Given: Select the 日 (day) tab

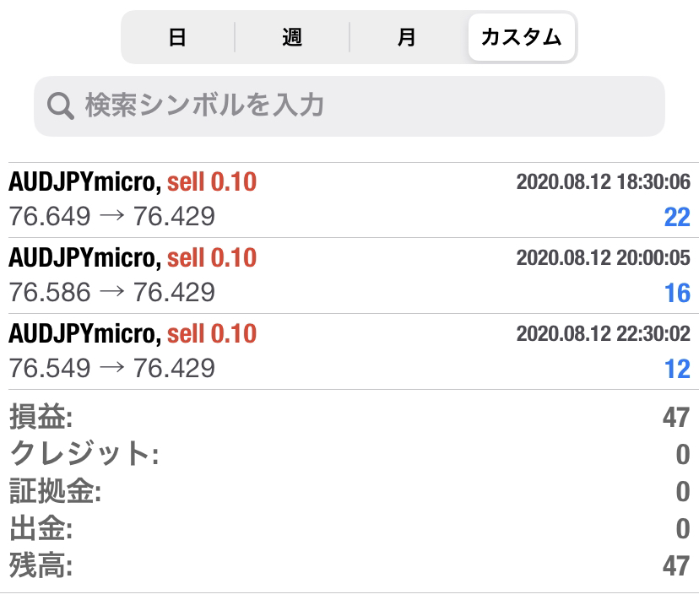Looking at the screenshot, I should point(177,38).
